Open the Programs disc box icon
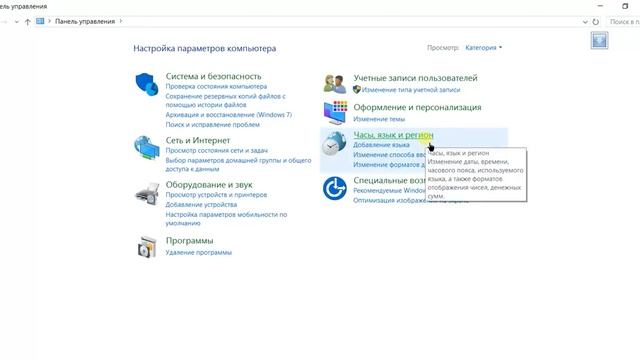640x360 pixels. coord(147,247)
